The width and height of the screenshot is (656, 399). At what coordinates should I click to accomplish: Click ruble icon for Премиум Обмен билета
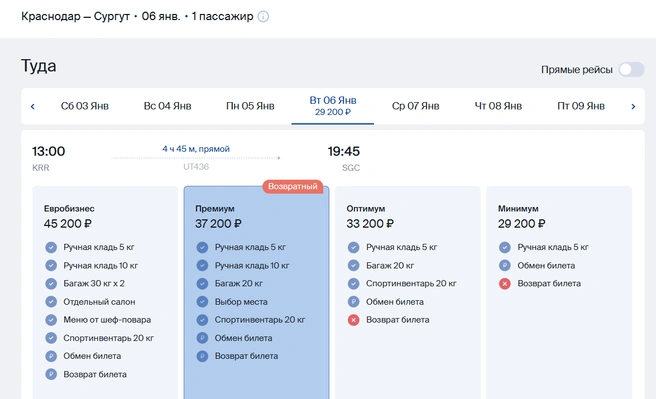tap(202, 338)
